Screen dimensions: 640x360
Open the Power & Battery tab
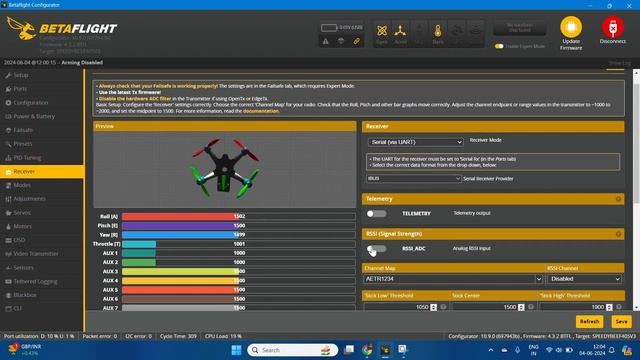coord(42,116)
